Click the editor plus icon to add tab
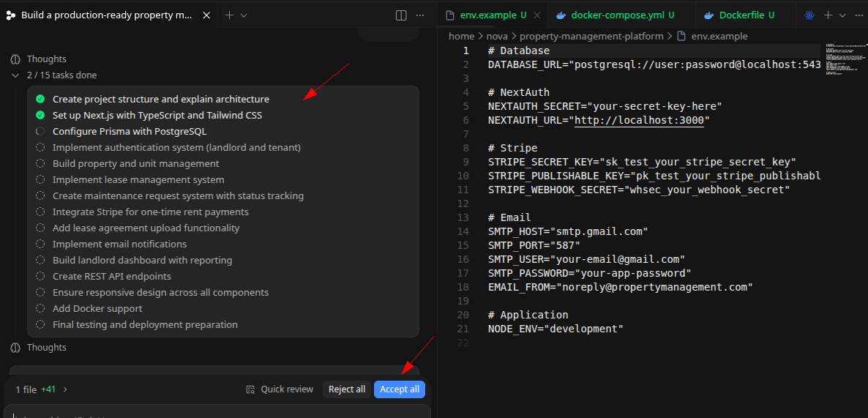This screenshot has width=868, height=418. tap(828, 15)
